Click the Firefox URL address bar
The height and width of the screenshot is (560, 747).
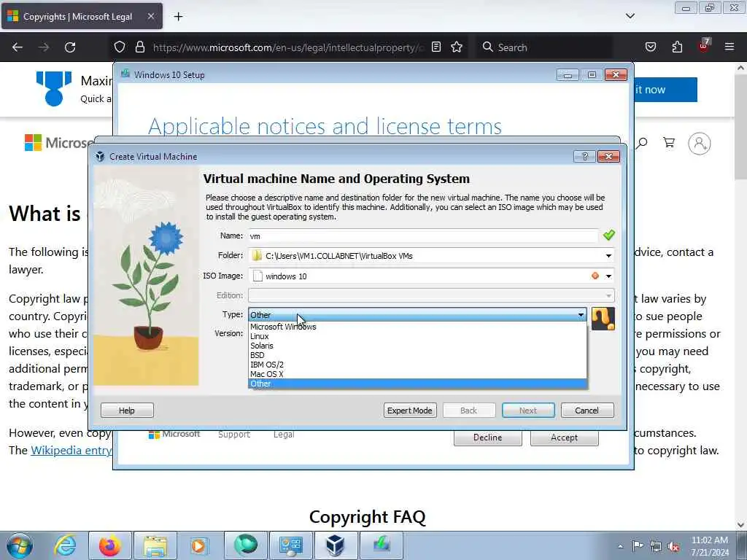(x=287, y=47)
